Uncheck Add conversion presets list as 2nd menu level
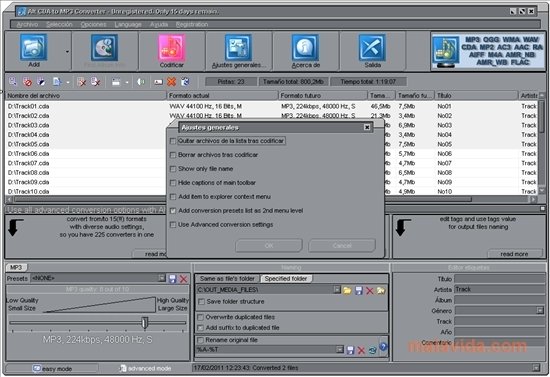 pyautogui.click(x=173, y=211)
